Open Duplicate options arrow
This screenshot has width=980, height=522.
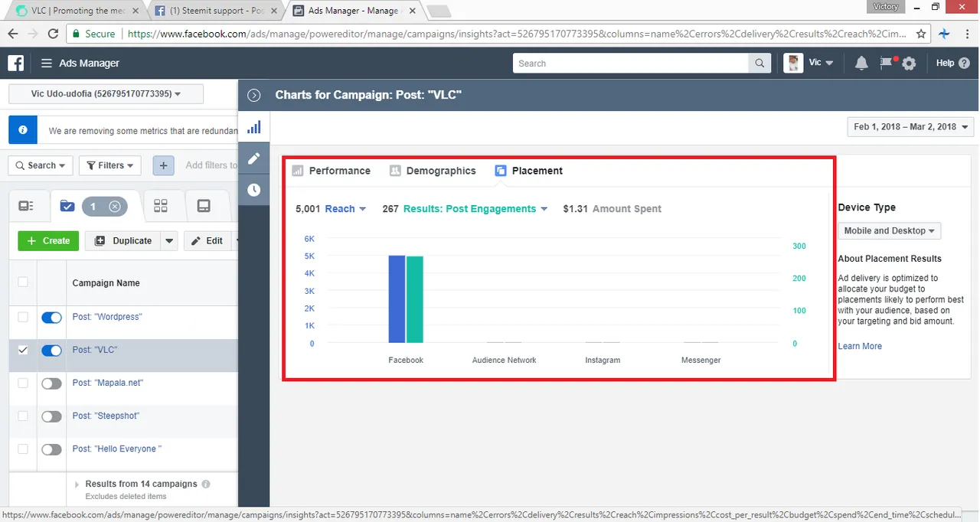169,240
